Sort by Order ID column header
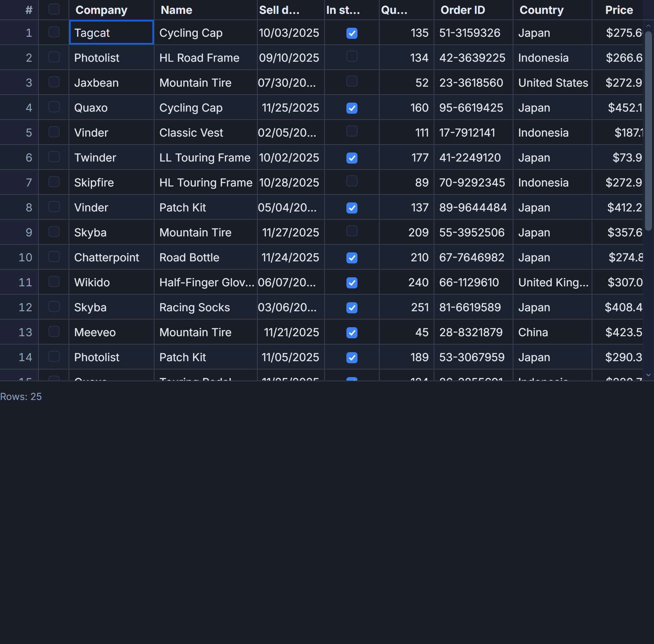This screenshot has height=644, width=654. (x=474, y=10)
